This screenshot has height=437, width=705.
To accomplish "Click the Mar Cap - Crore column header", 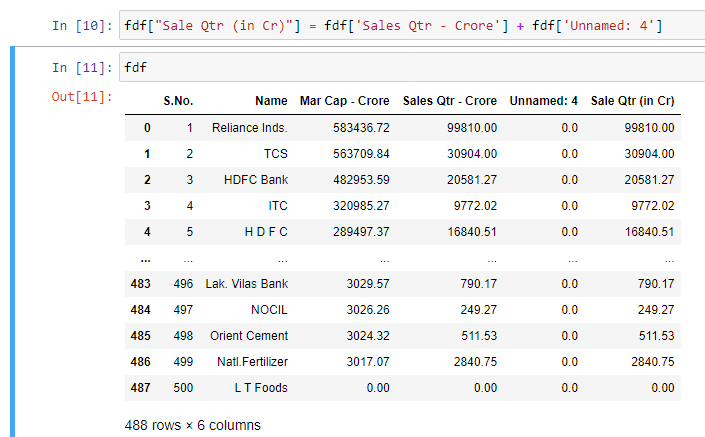I will tap(345, 101).
